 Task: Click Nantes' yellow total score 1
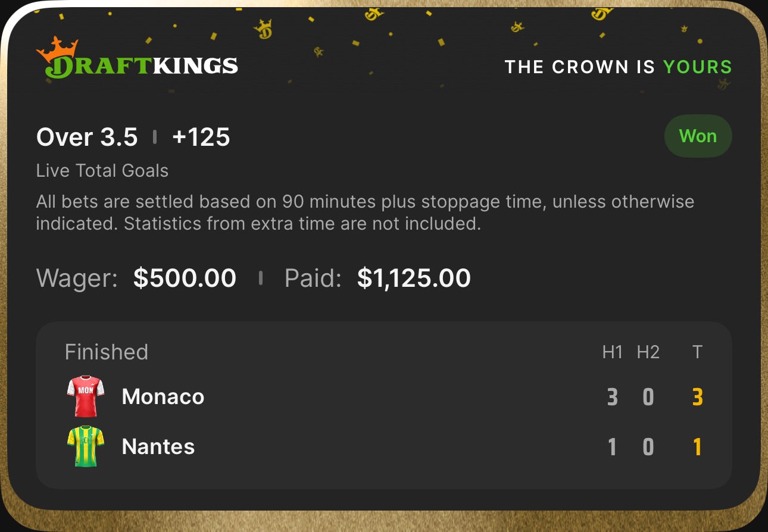click(697, 447)
